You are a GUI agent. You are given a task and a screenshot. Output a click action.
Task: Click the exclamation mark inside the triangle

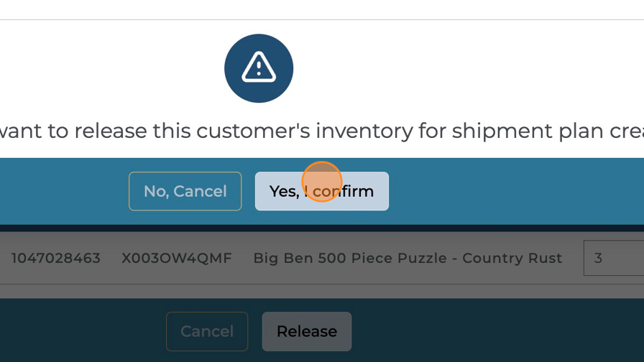(259, 70)
